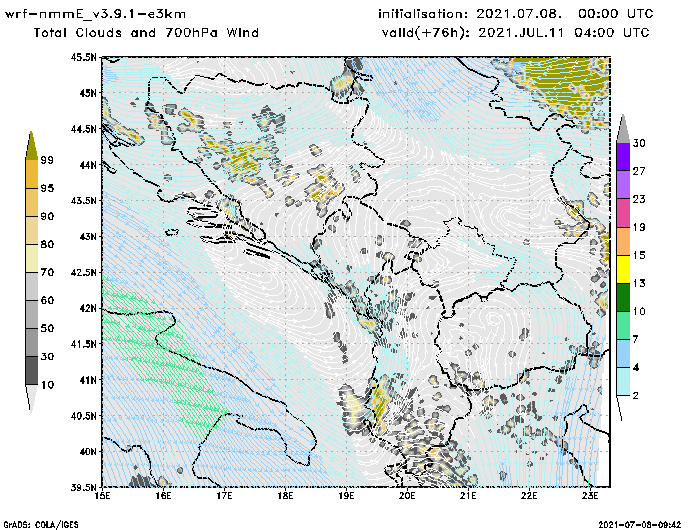This screenshot has height=530, width=700.
Task: Click the 60–70 light gray cloud swatch
Action: [x=31, y=287]
